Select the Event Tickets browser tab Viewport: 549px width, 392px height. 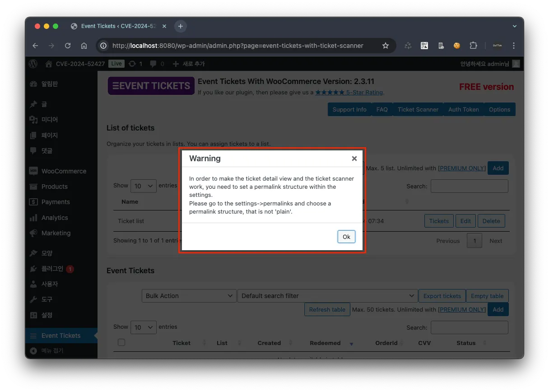click(119, 26)
